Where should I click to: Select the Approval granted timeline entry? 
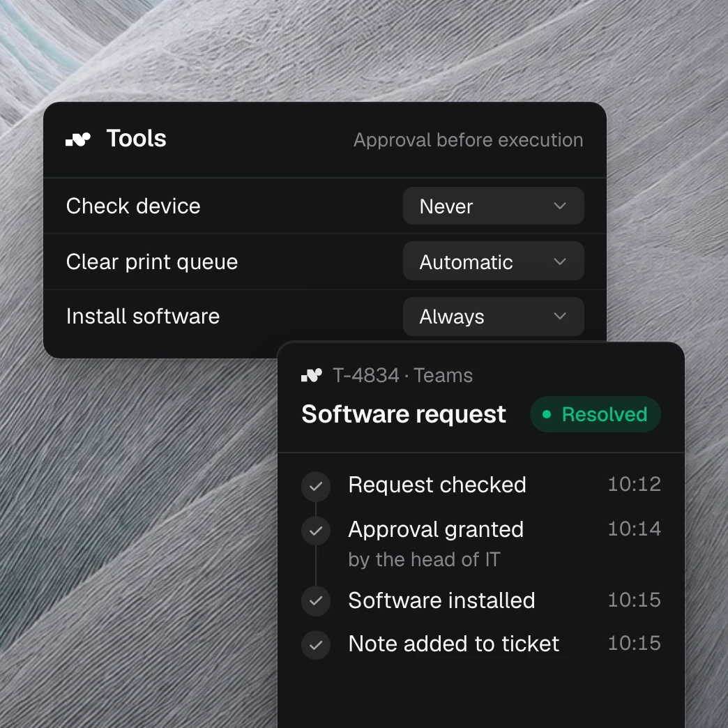point(436,529)
